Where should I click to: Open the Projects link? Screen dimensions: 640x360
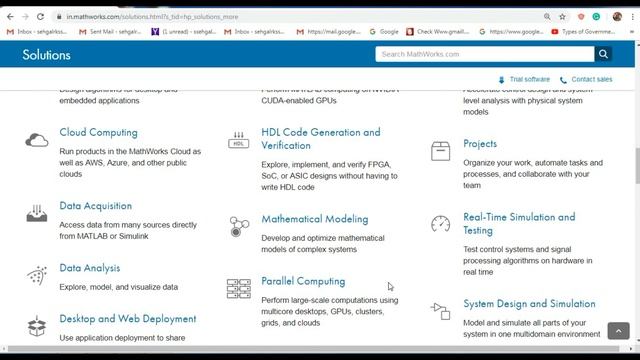[x=480, y=144]
